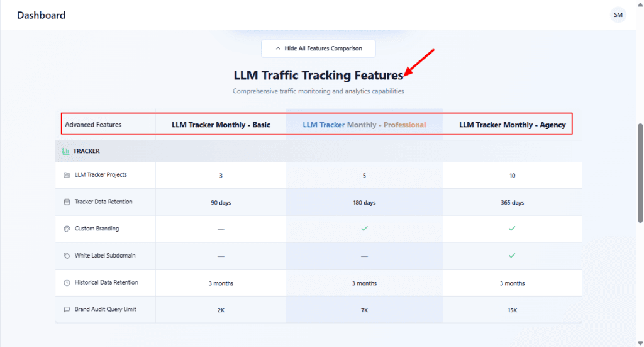Click White Label Subdomain checkmark in Agency column
Screen dimensions: 644x347
click(512, 256)
